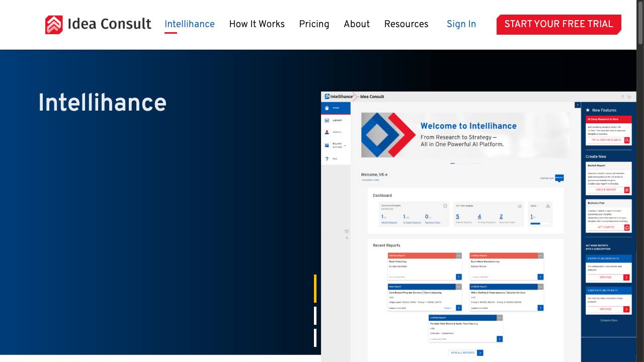Viewport: 644px width, 362px height.
Task: Select the lowest white slide indicator bar
Action: point(315,338)
